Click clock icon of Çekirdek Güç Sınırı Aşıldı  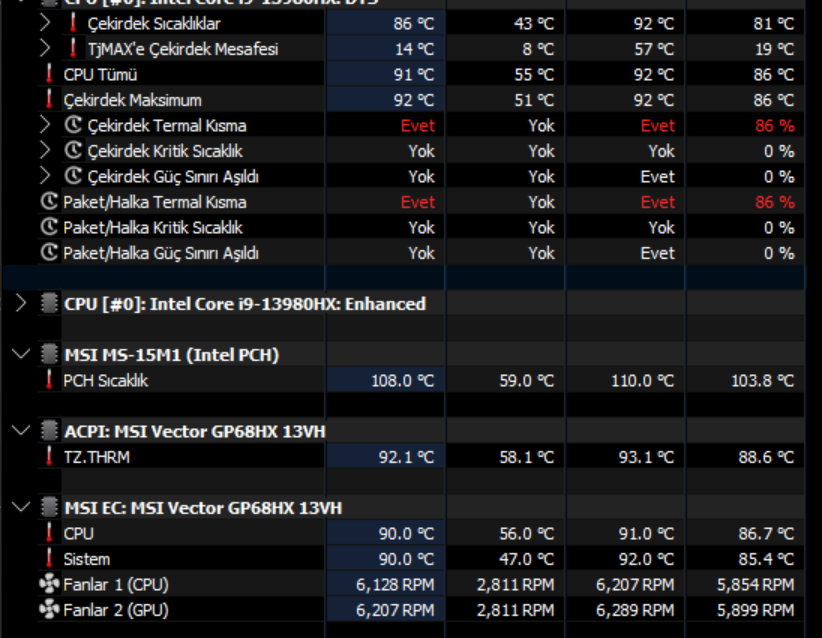pyautogui.click(x=73, y=176)
